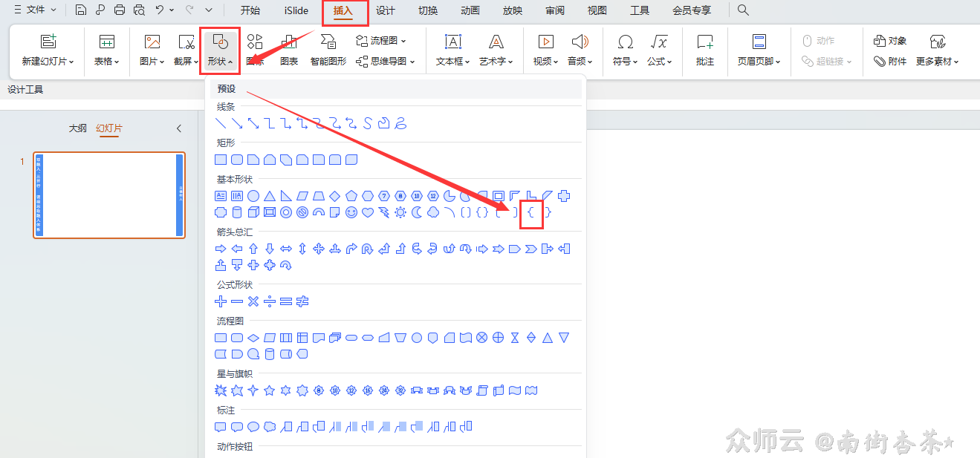Insert the sun shape

(x=400, y=213)
